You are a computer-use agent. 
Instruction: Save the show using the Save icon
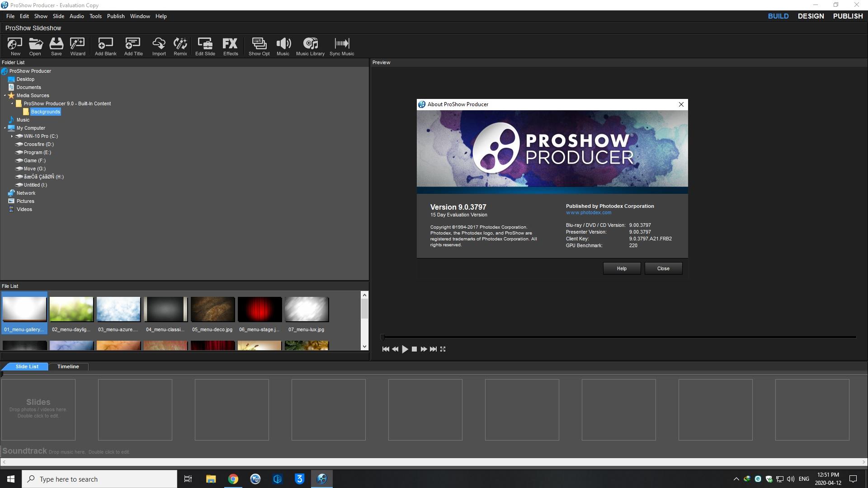[x=57, y=47]
